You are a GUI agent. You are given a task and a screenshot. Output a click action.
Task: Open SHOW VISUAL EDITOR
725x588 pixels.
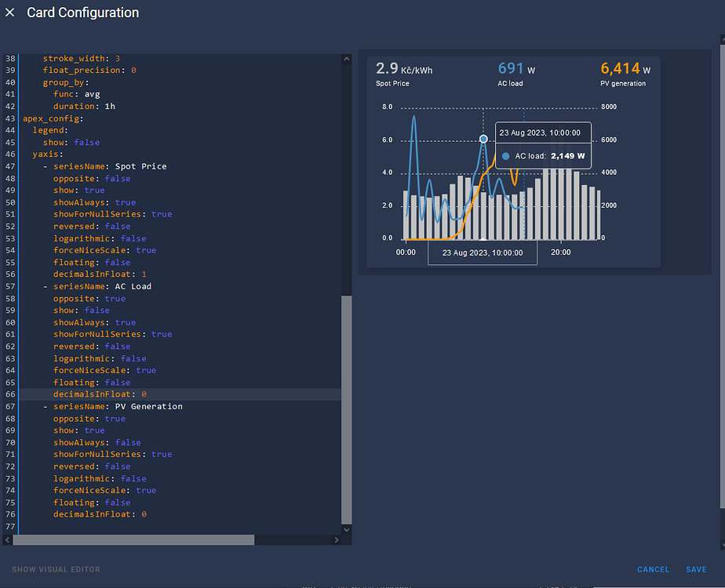point(56,569)
